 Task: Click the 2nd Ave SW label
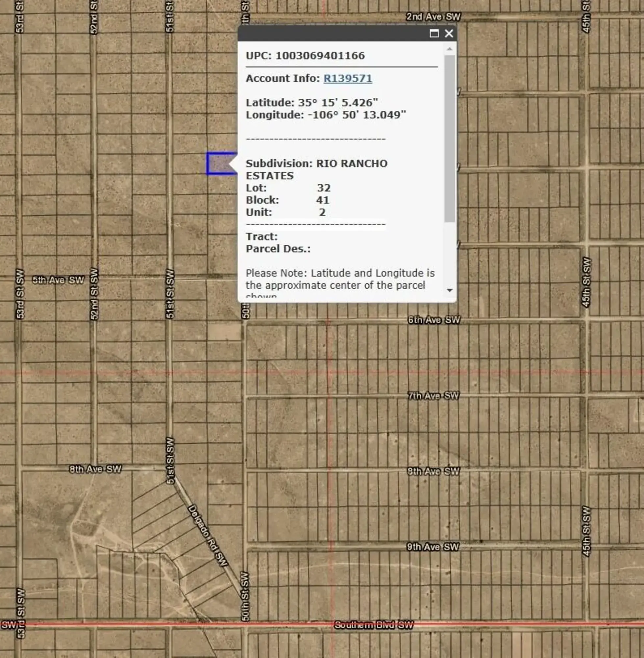click(x=433, y=17)
